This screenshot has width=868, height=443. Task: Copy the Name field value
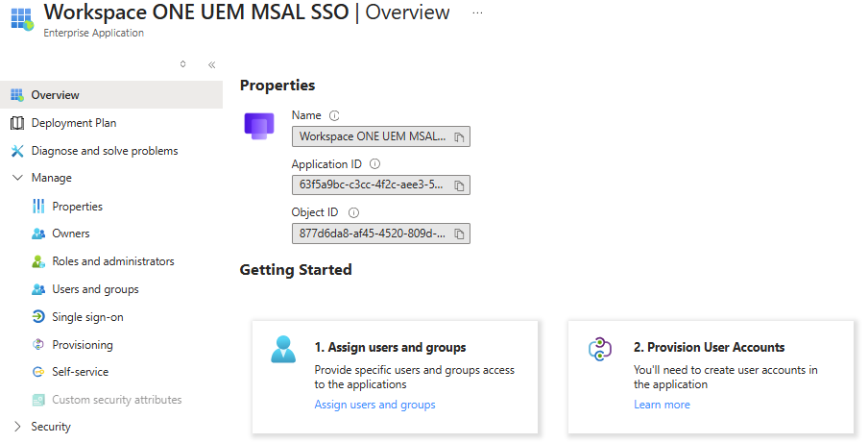point(459,136)
